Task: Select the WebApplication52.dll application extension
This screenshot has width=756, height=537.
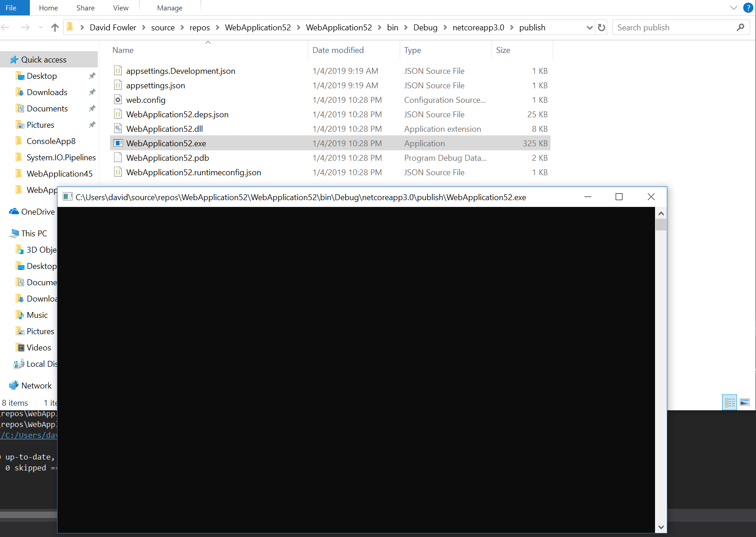Action: (164, 129)
